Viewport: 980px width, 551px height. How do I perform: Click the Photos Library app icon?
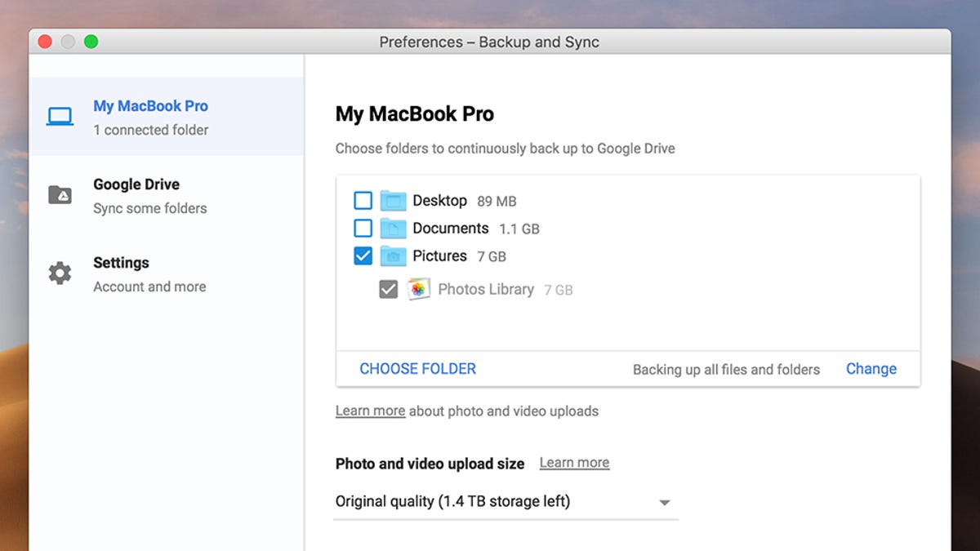tap(418, 289)
